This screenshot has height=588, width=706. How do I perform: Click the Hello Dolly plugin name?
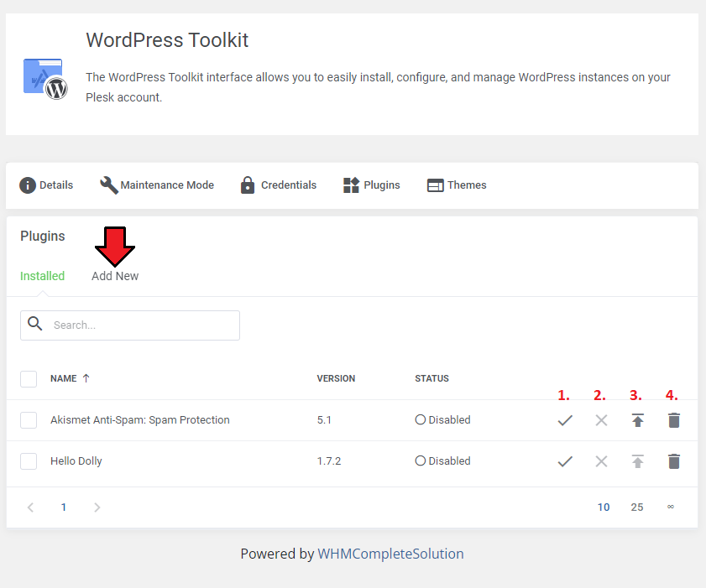[x=76, y=461]
